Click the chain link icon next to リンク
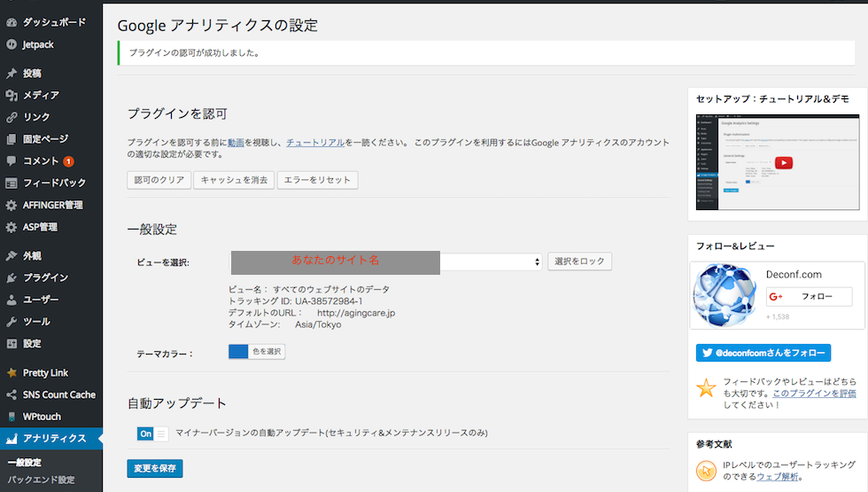Screen dimensions: 868x492 [11, 117]
